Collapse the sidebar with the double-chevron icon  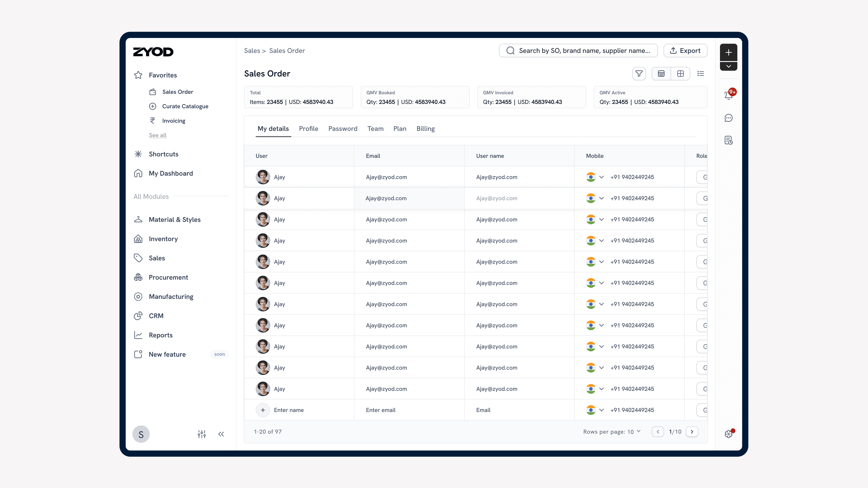221,434
